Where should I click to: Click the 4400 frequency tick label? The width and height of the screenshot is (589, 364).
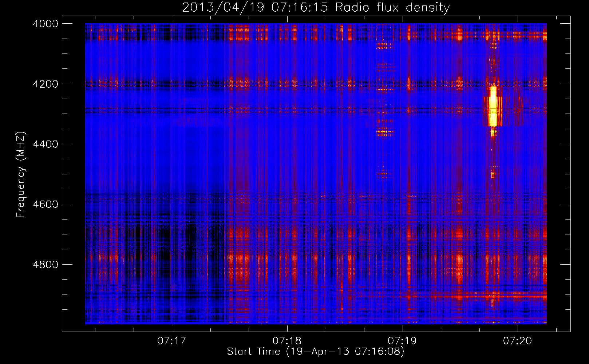coord(46,144)
